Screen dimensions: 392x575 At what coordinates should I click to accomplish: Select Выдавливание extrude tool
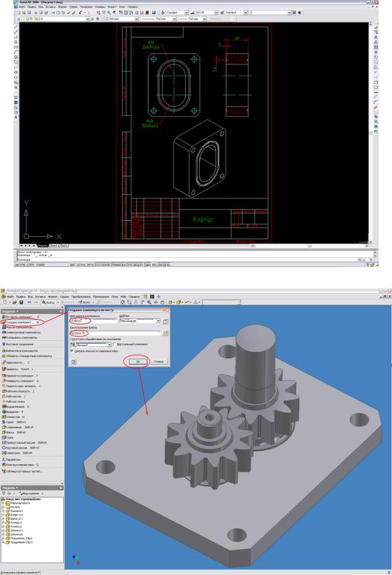click(15, 406)
